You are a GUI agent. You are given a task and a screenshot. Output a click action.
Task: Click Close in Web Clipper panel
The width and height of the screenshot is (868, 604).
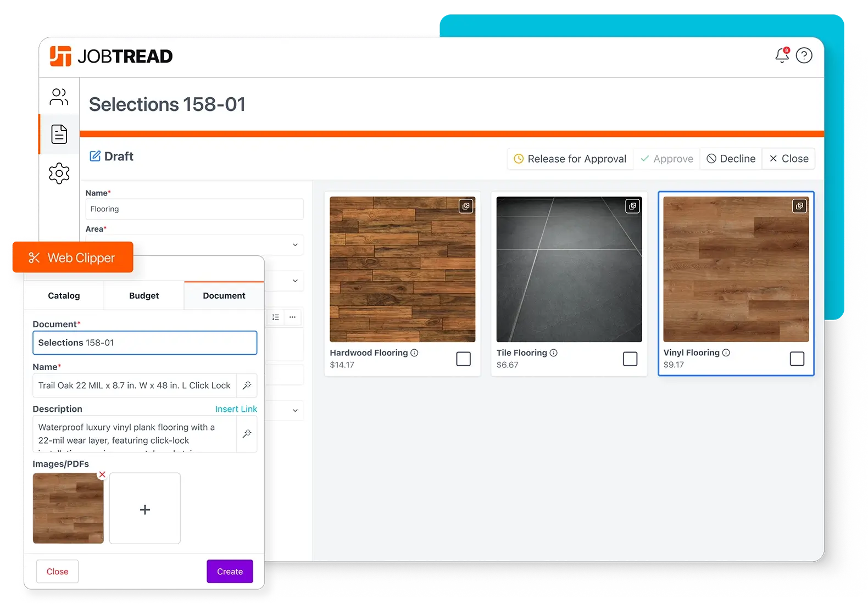click(57, 572)
